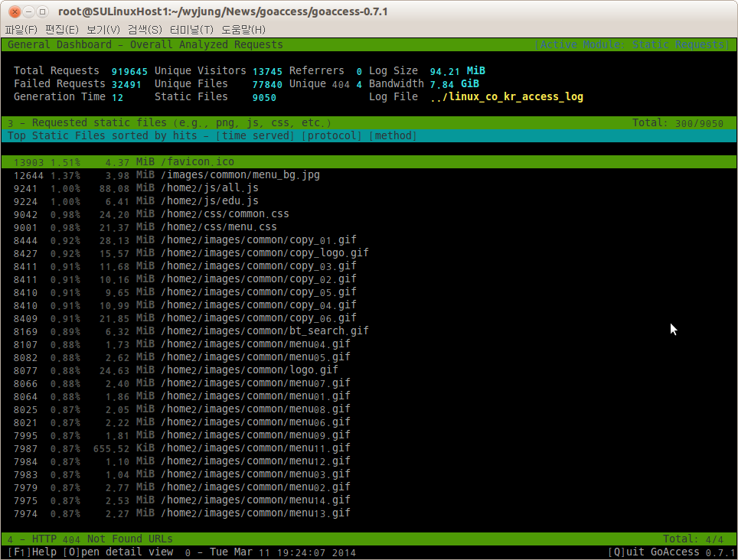Click the window title root@SULinuxHost1

click(223, 11)
